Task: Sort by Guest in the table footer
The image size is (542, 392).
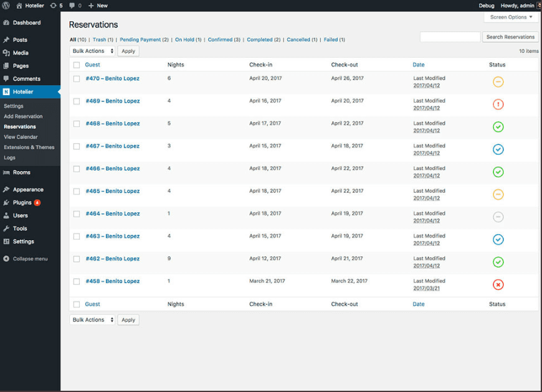Action: 92,304
